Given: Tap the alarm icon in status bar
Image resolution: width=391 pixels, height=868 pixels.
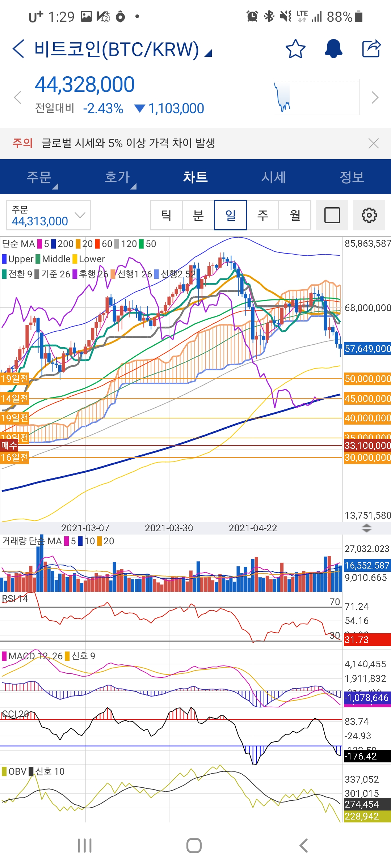Looking at the screenshot, I should pyautogui.click(x=252, y=16).
